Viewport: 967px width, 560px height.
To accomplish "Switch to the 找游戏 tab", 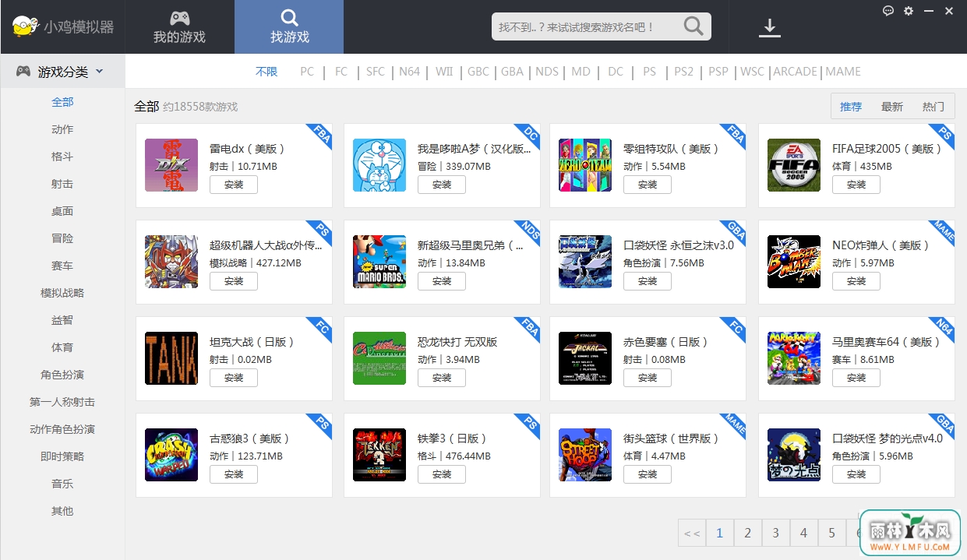I will (289, 26).
